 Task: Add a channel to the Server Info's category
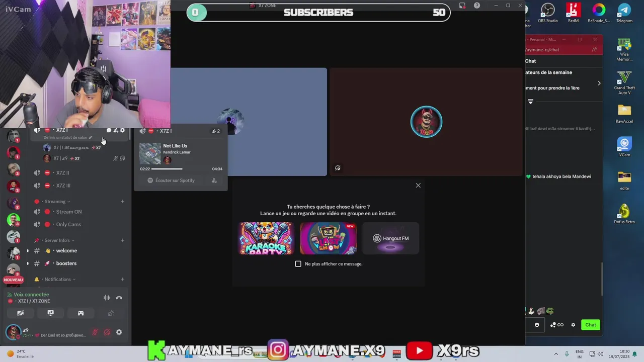[122, 240]
